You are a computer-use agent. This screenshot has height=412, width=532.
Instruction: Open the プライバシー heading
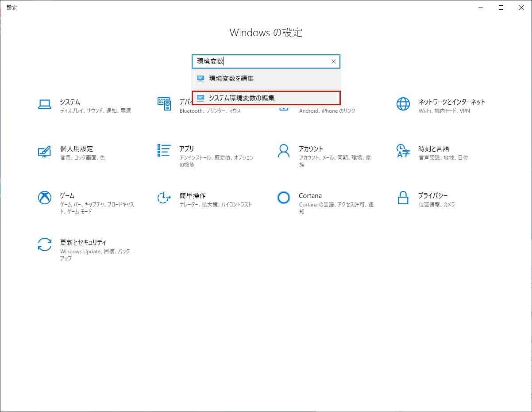pyautogui.click(x=433, y=196)
